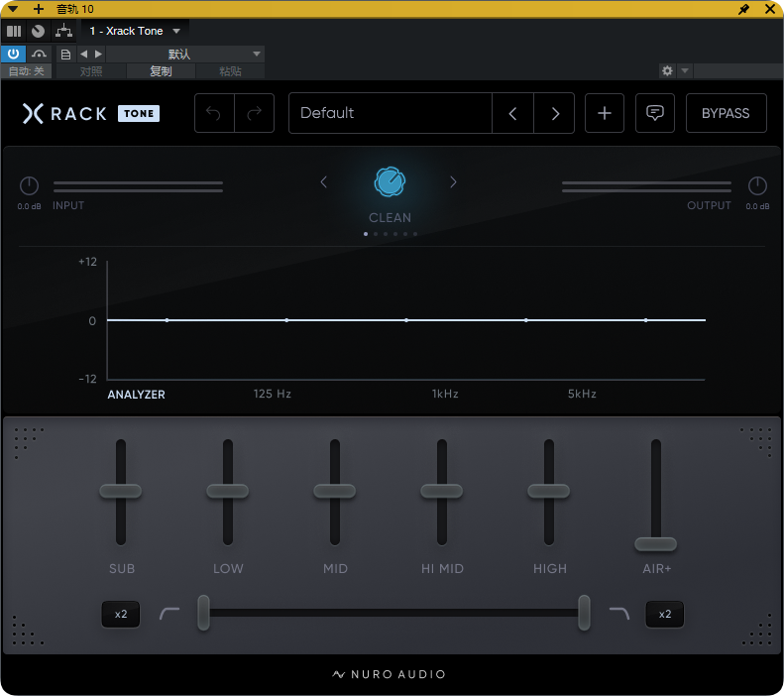Viewport: 784px width, 696px height.
Task: Click the Xrack Tone logo
Action: (x=91, y=113)
